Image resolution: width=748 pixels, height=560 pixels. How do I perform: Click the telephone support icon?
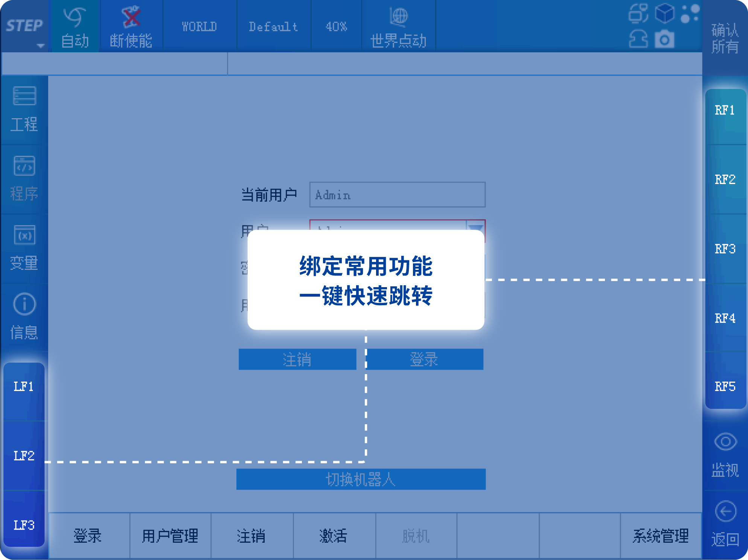[638, 39]
